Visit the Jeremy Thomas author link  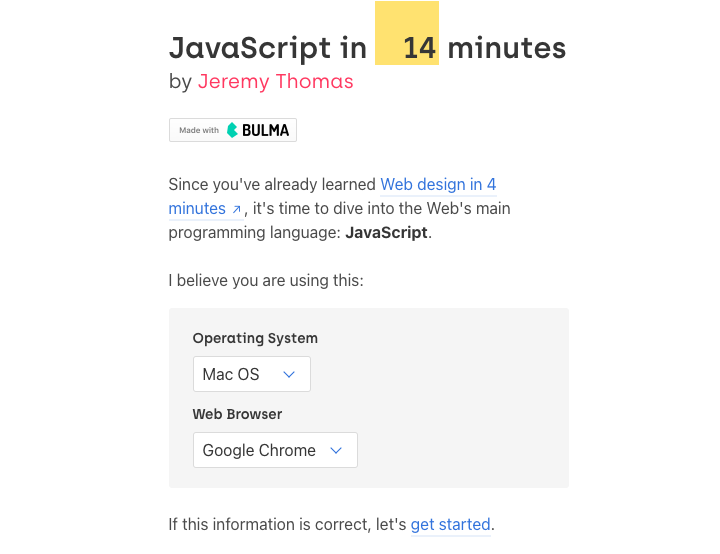[x=275, y=82]
